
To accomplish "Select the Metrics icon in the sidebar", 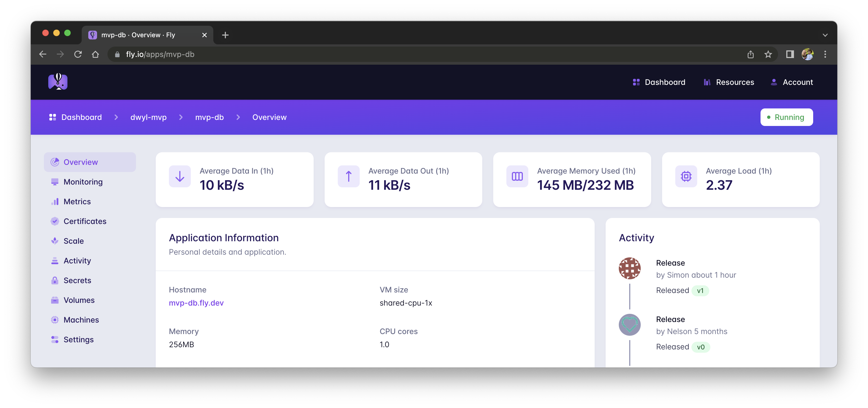I will (x=55, y=201).
